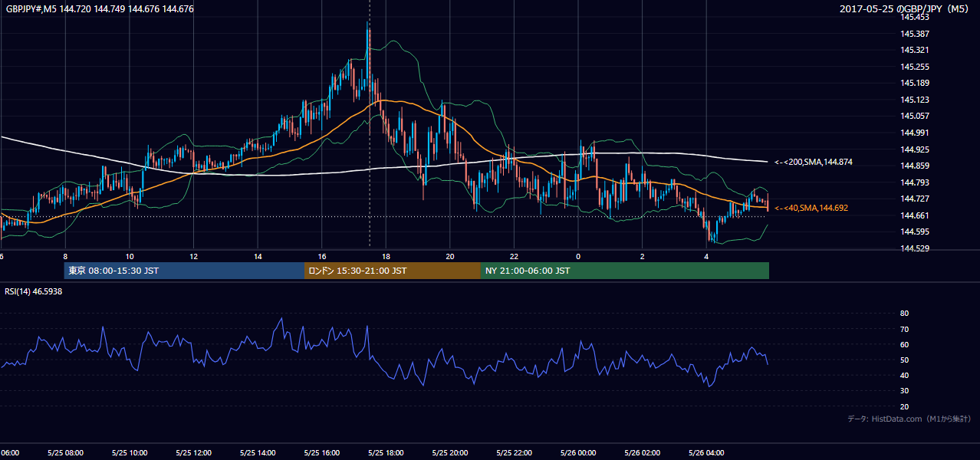Click the price axis value 145.123
Image resolution: width=980 pixels, height=460 pixels.
[915, 100]
